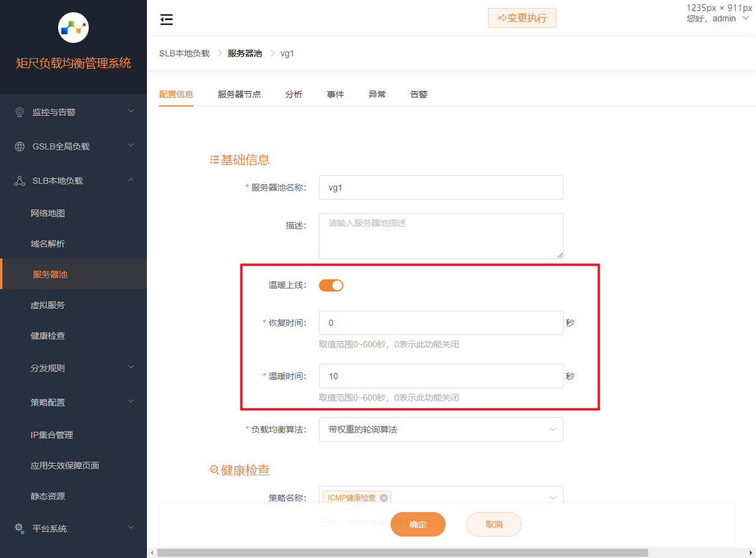Image resolution: width=756 pixels, height=558 pixels.
Task: Click the 确定 confirm button
Action: (x=418, y=524)
